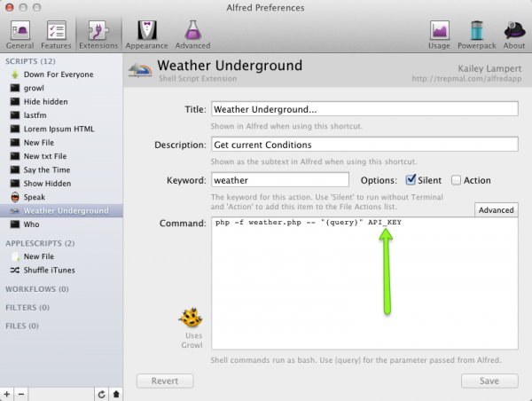Viewport: 532px width, 401px height.
Task: Select the Speak script
Action: point(61,197)
